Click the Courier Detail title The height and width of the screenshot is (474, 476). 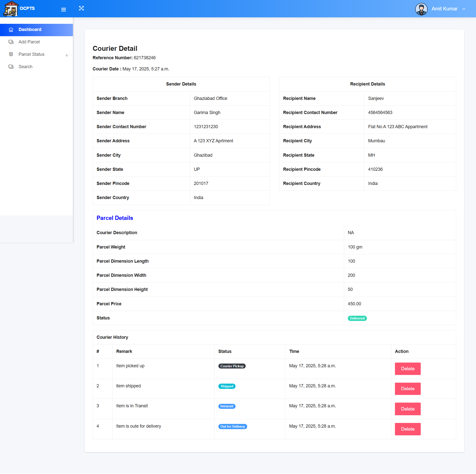[x=115, y=48]
